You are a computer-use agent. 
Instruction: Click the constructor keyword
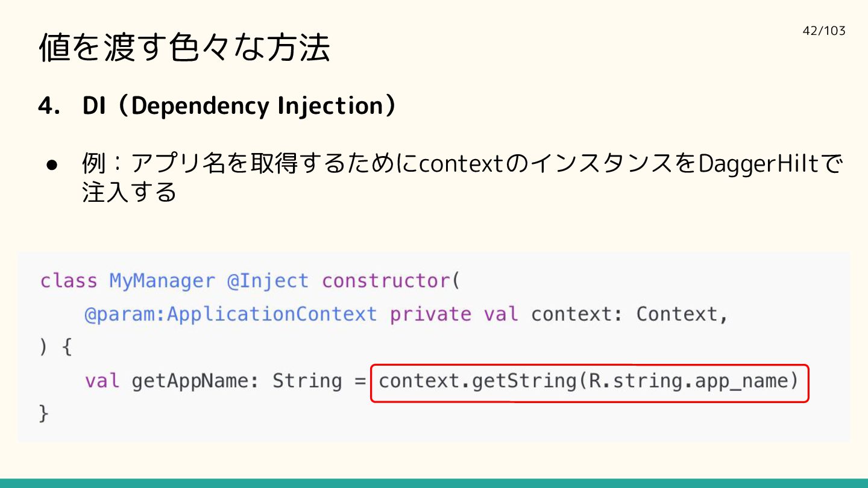tap(386, 281)
